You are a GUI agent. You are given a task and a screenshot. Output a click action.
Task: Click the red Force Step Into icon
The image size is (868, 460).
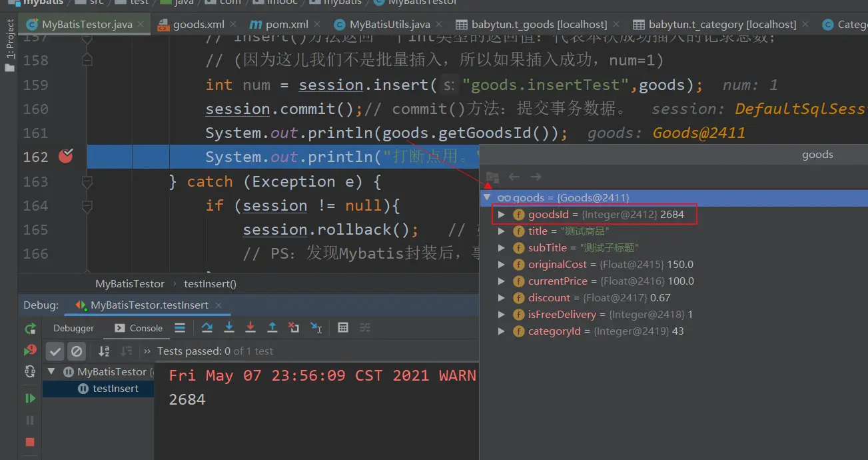(x=250, y=327)
